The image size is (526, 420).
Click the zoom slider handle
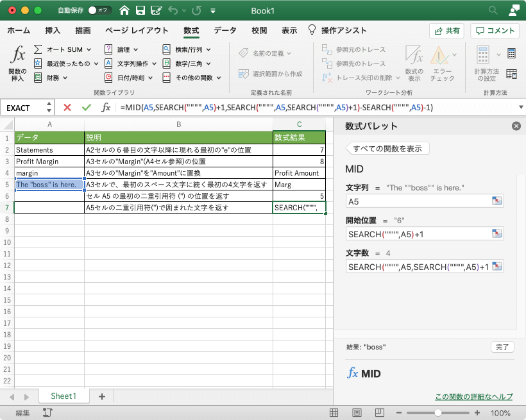pyautogui.click(x=437, y=412)
